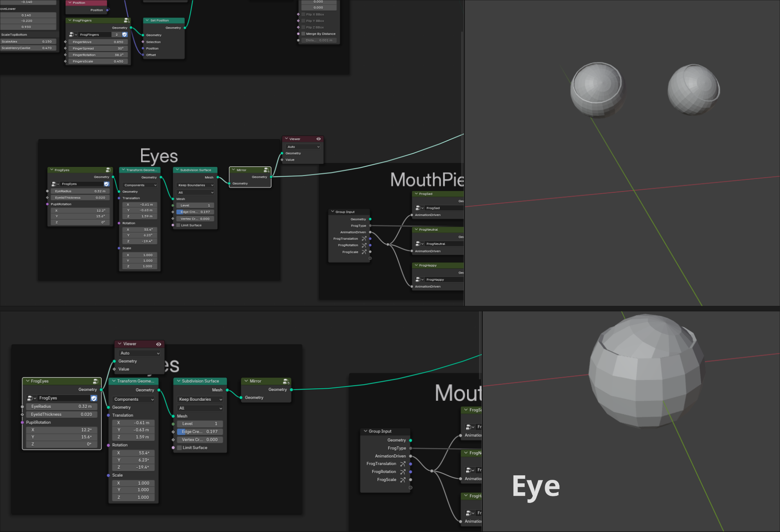
Task: Open lower editor Subdivision All dropdown
Action: [200, 408]
